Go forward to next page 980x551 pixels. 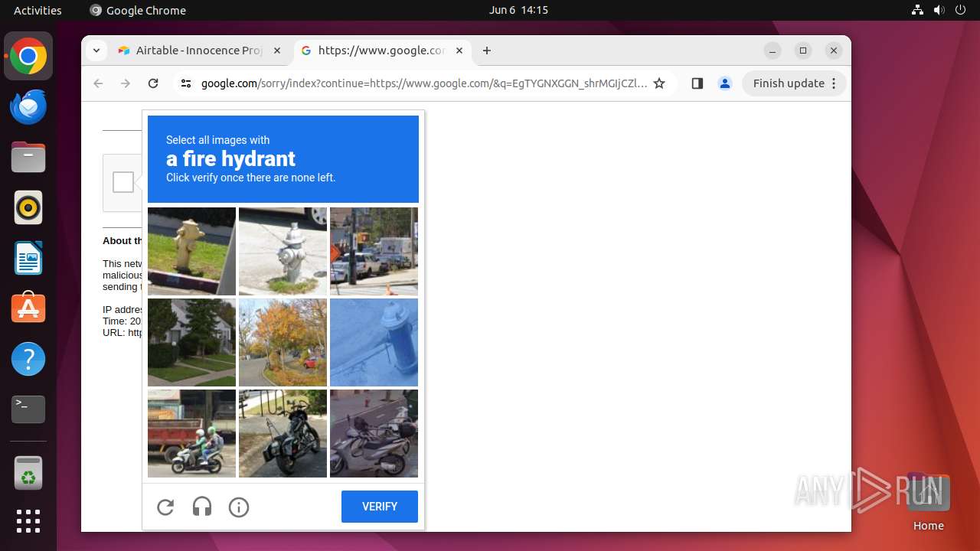pyautogui.click(x=126, y=83)
